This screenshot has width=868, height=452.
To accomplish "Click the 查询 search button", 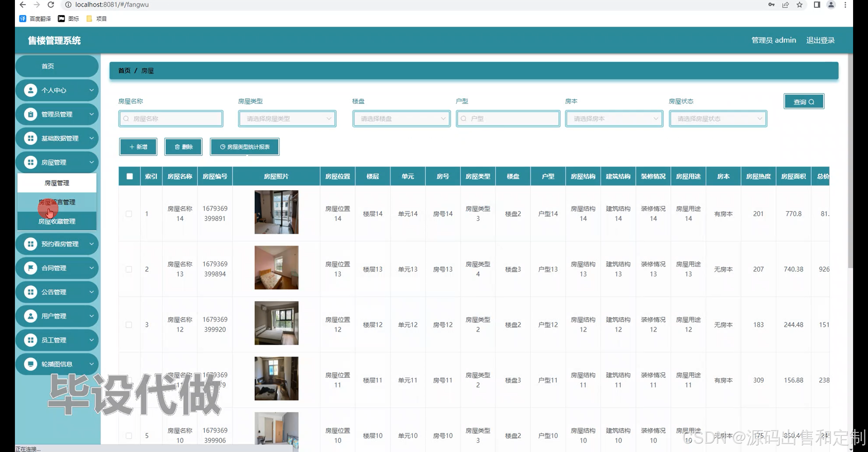I will click(x=804, y=102).
